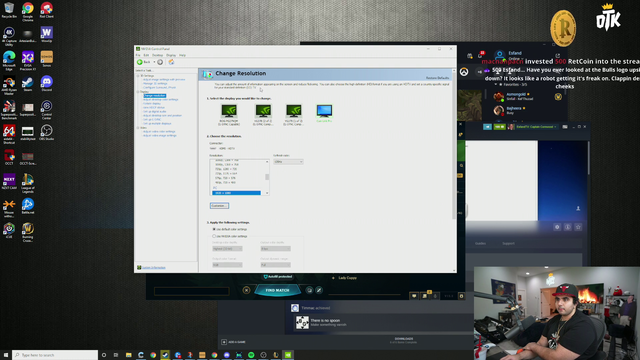The width and height of the screenshot is (640, 360).
Task: Open the Refresh rate dropdown
Action: [x=288, y=162]
